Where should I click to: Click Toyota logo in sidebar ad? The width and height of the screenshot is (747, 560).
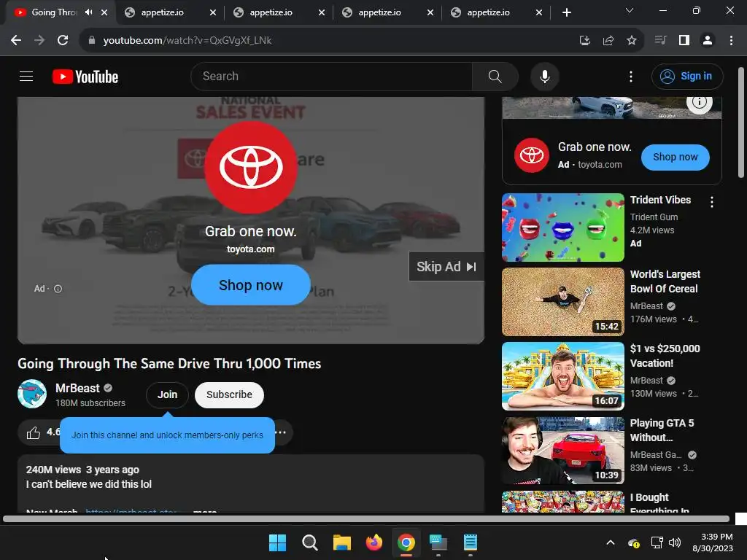pos(532,155)
